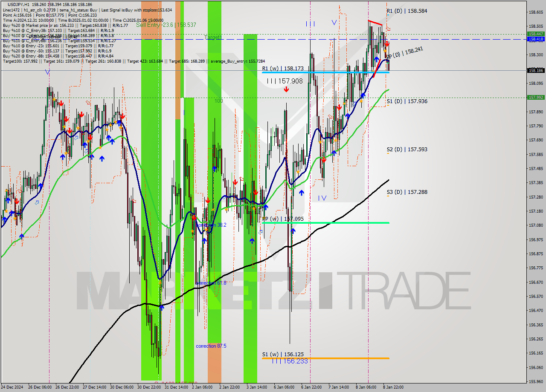Click 'Buy %20 @ Entry -88: 154.458' line
This screenshot has height=392, width=546.
pyautogui.click(x=58, y=56)
